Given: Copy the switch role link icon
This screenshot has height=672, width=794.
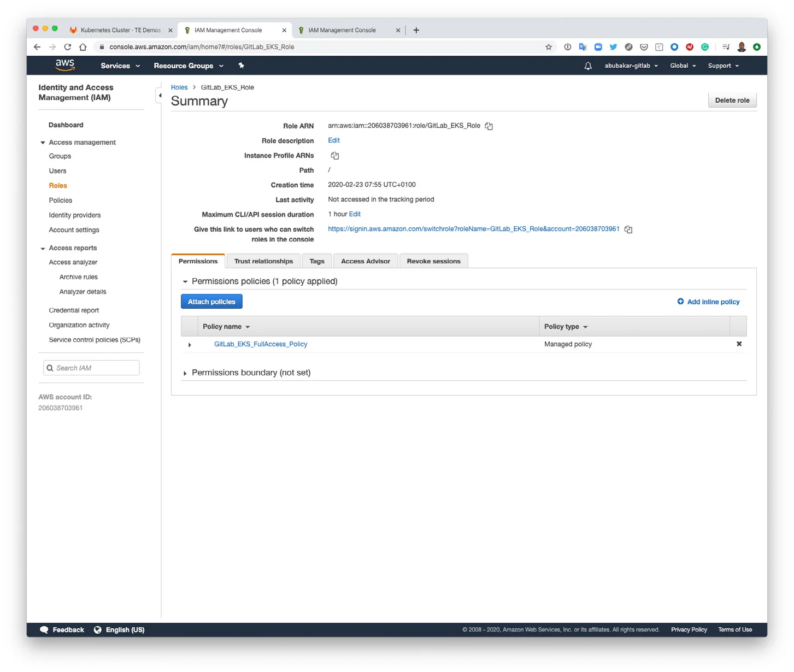Looking at the screenshot, I should pos(628,229).
